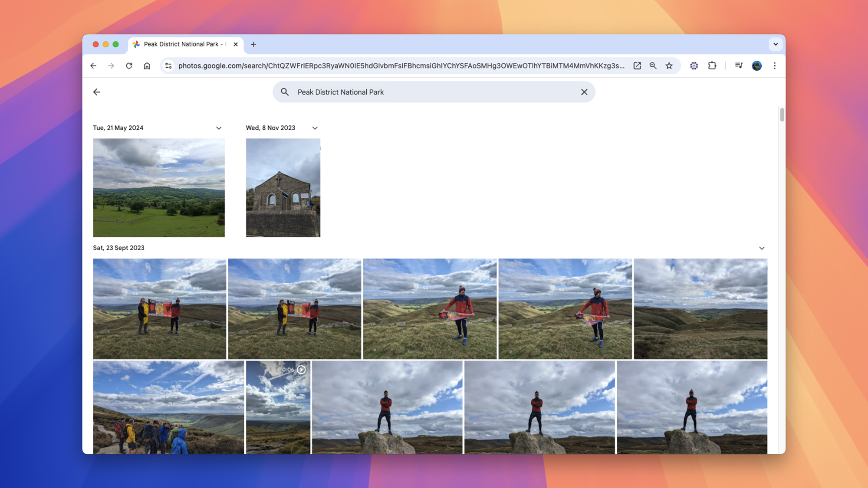Open the Extensions puzzle icon
The width and height of the screenshot is (868, 488).
[712, 66]
